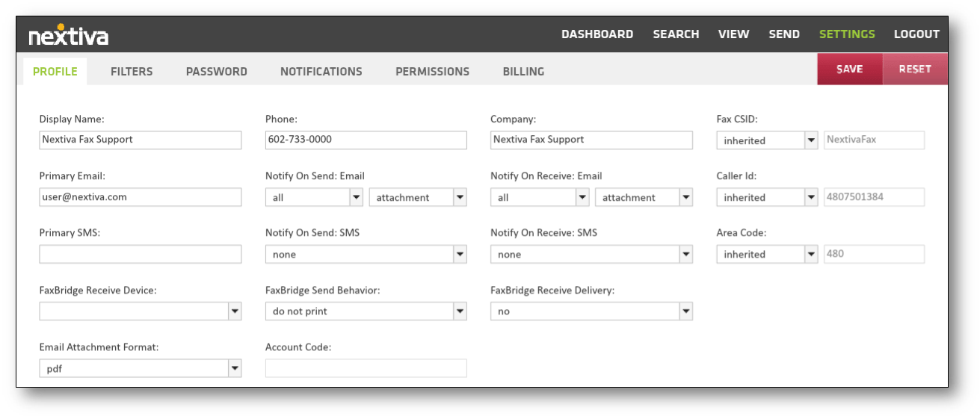Image resolution: width=980 pixels, height=419 pixels.
Task: Open the Caller Id inherited dropdown
Action: pos(767,197)
